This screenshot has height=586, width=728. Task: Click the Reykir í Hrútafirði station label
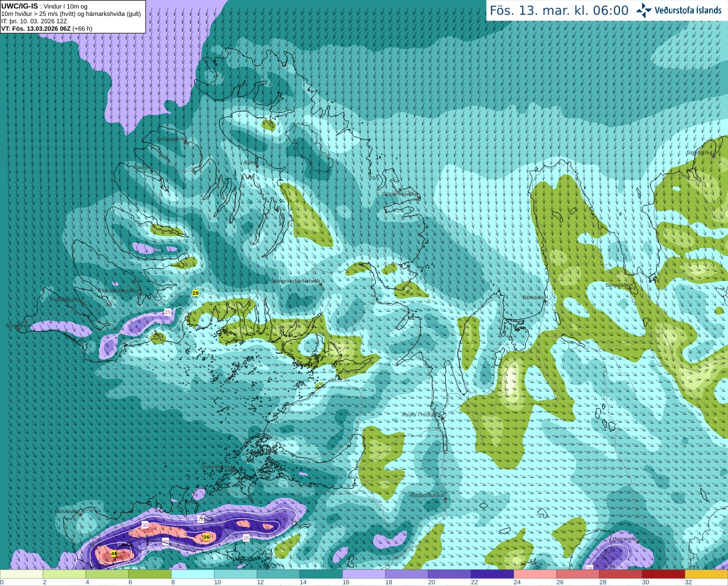[x=421, y=415]
